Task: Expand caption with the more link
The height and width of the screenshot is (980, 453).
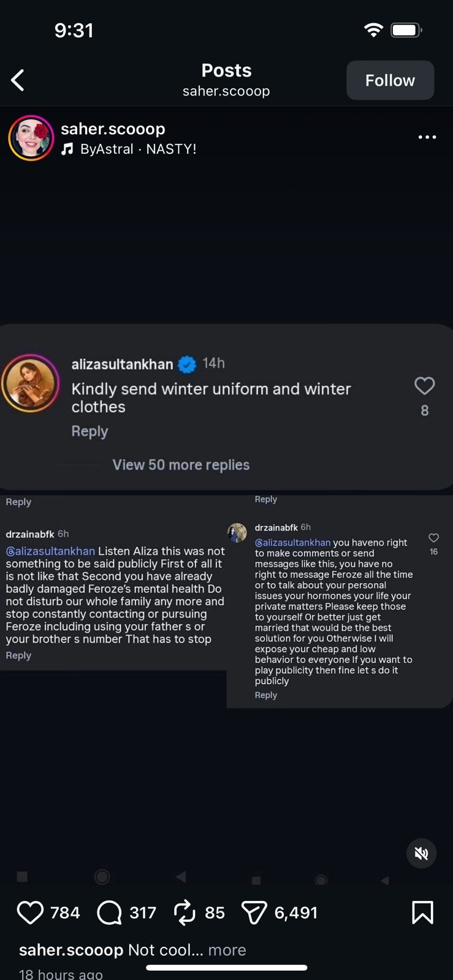Action: click(227, 950)
